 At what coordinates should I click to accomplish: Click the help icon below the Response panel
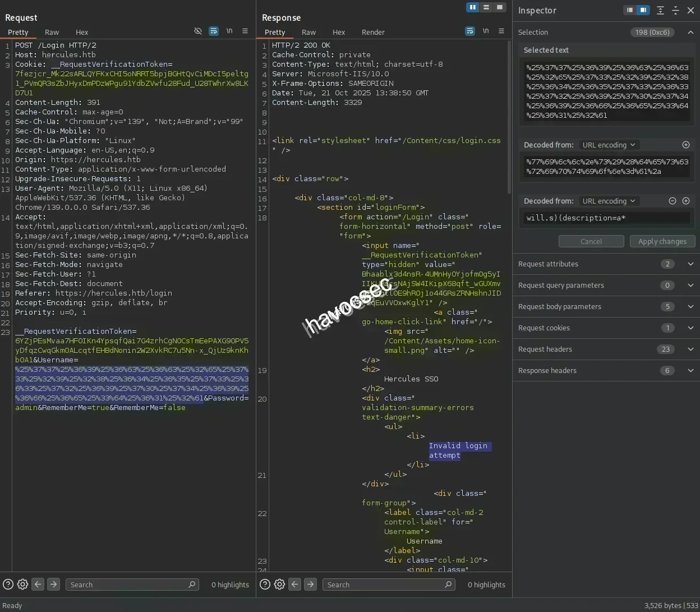265,585
